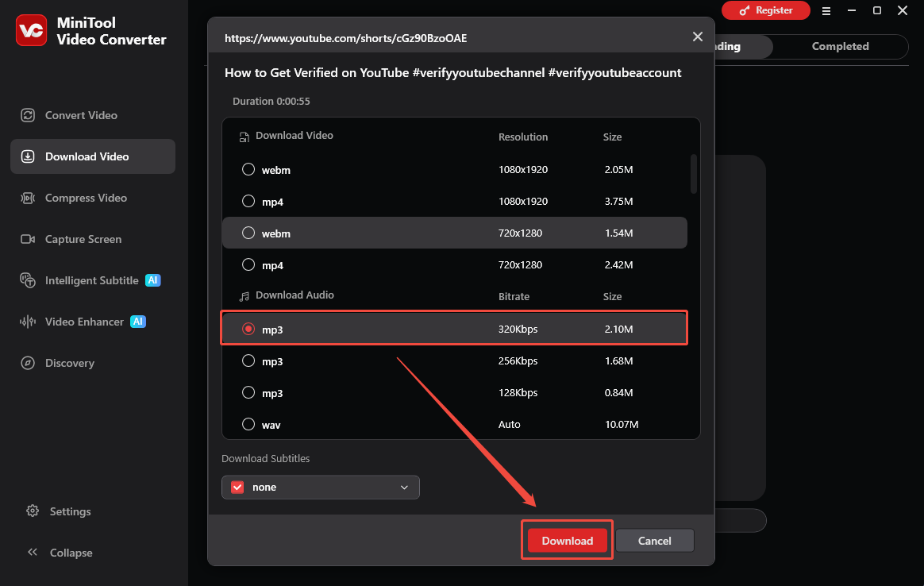924x586 pixels.
Task: Click the format list scrollbar thumb
Action: point(694,174)
